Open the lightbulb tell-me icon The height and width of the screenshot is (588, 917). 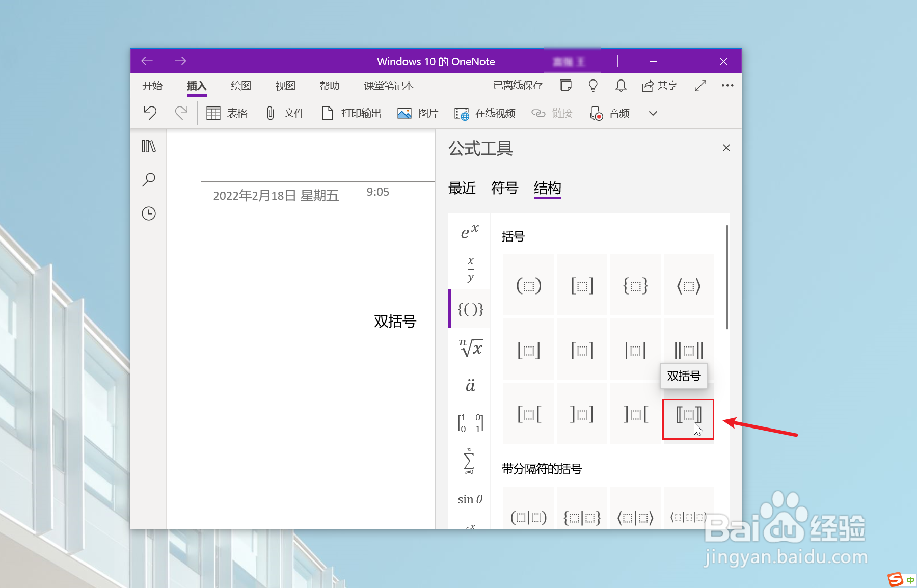[x=593, y=86]
